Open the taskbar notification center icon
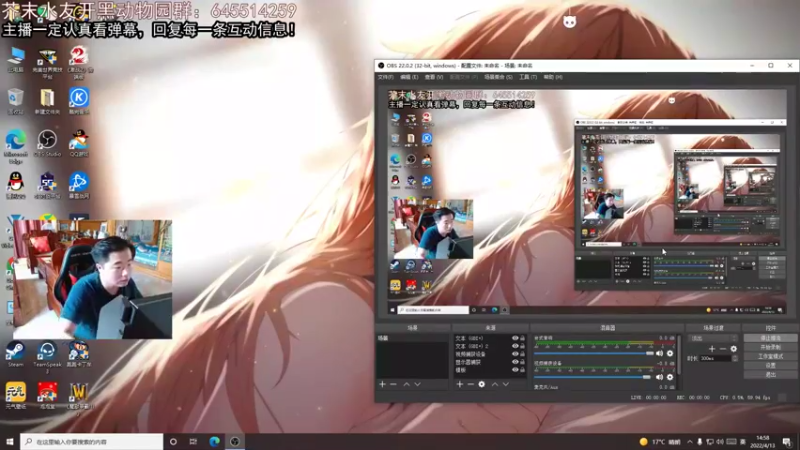This screenshot has width=800, height=450. click(x=787, y=441)
